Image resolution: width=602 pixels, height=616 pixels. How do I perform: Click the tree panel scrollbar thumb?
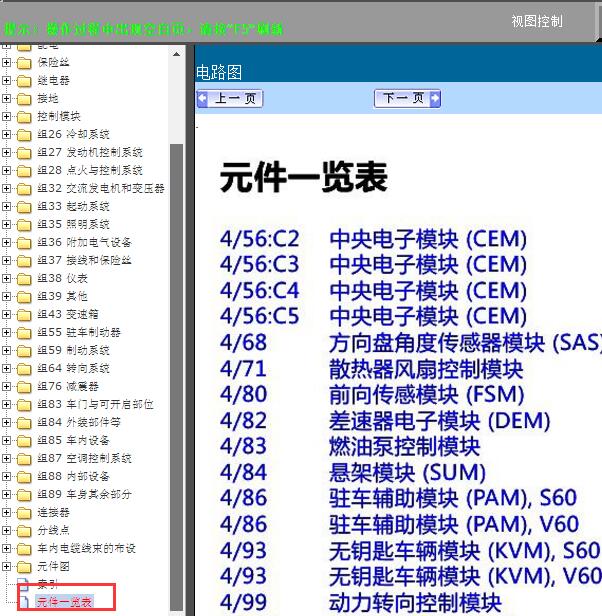pyautogui.click(x=176, y=377)
